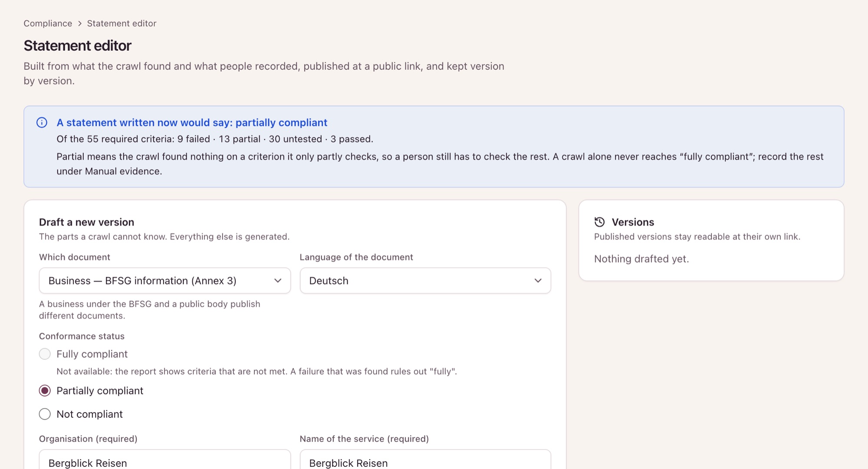The image size is (868, 469).
Task: Select the Fully compliant radio button
Action: point(45,354)
